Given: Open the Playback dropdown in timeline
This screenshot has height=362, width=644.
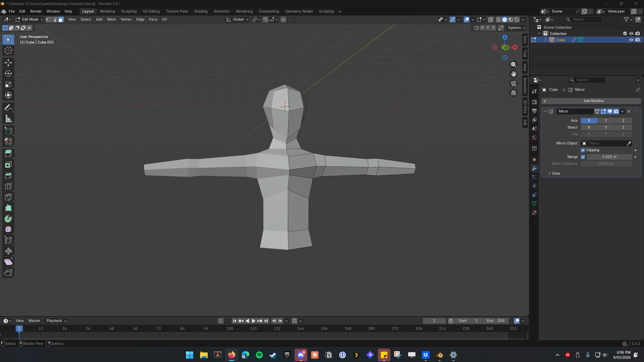Looking at the screenshot, I should click(56, 321).
